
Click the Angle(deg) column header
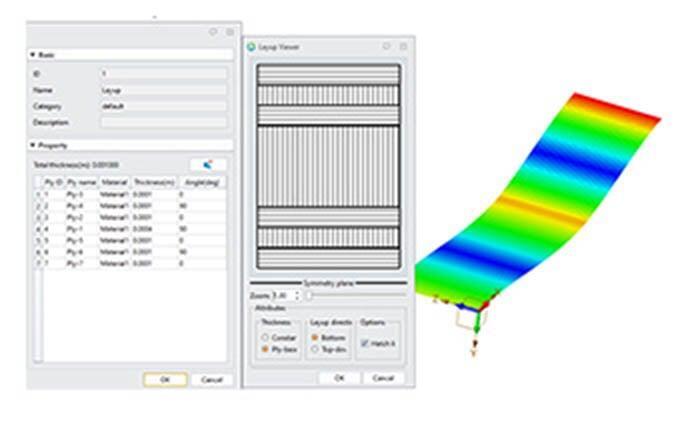click(x=202, y=182)
